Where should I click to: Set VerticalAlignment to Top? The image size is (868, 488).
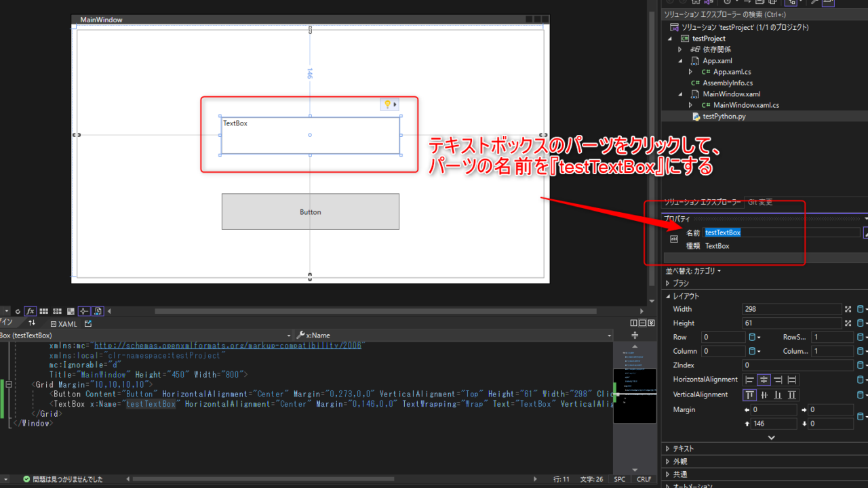coord(750,395)
